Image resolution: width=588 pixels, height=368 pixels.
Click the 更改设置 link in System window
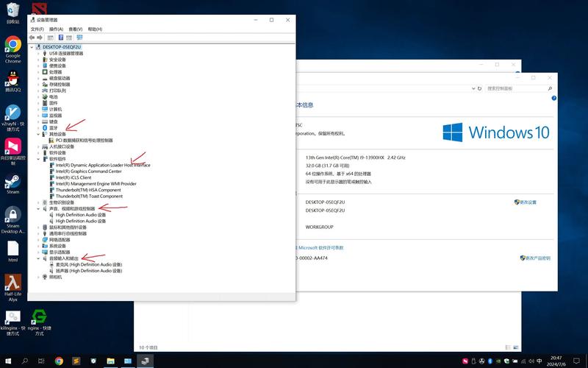click(528, 202)
